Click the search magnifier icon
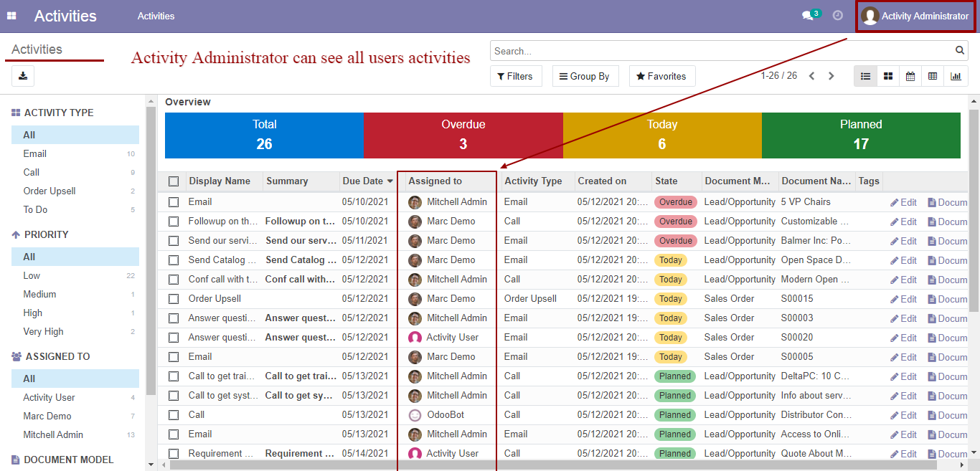The height and width of the screenshot is (471, 980). (960, 51)
